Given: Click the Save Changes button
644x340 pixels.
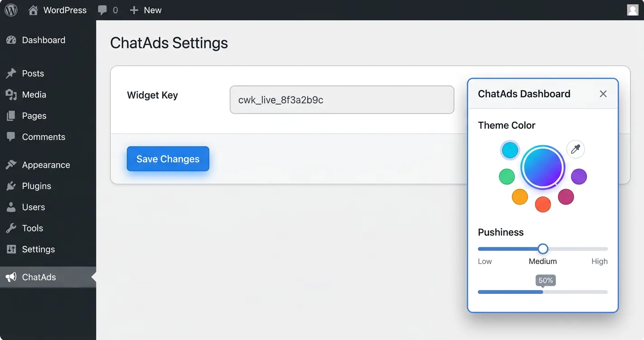Looking at the screenshot, I should point(168,159).
